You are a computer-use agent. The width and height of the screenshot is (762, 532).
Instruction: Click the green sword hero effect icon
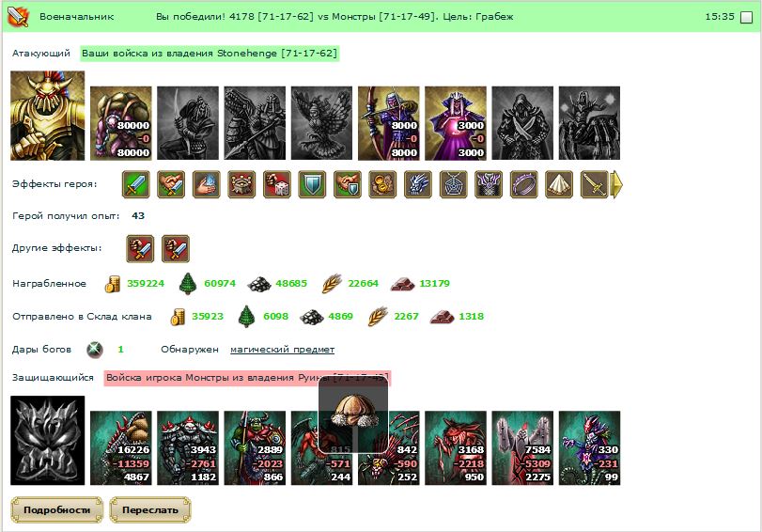coord(135,184)
